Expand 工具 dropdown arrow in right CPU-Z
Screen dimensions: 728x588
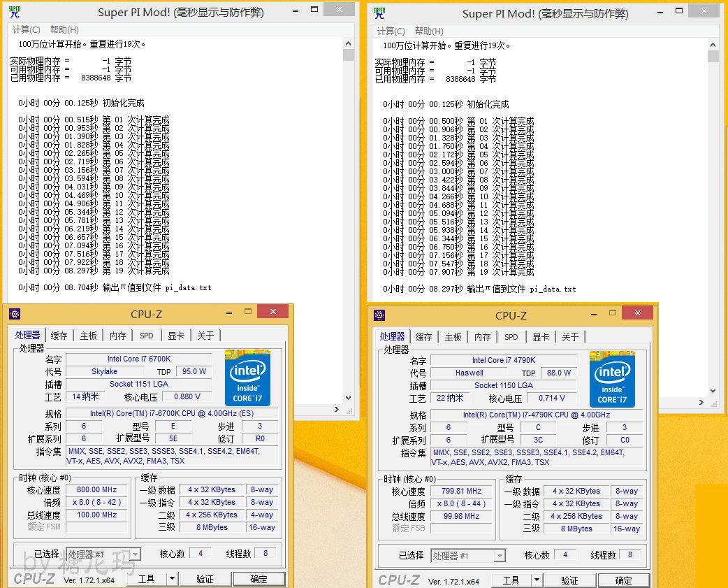coord(537,580)
